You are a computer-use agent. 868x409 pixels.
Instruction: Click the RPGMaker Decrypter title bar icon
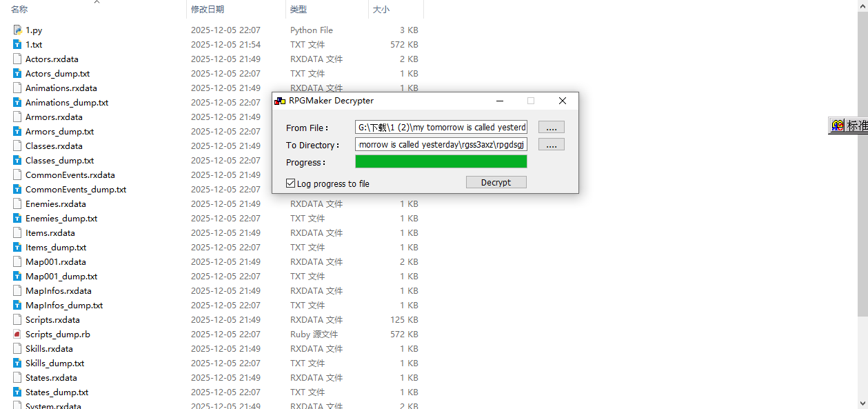pos(280,101)
